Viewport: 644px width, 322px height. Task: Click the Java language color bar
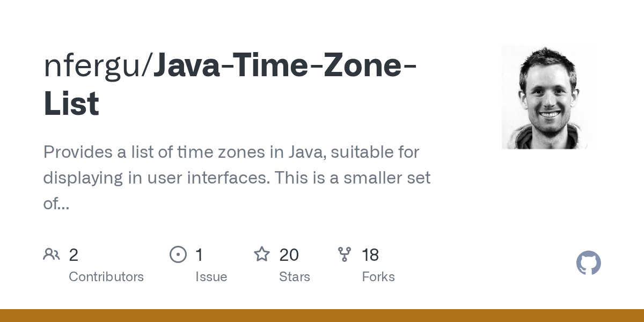[322, 316]
